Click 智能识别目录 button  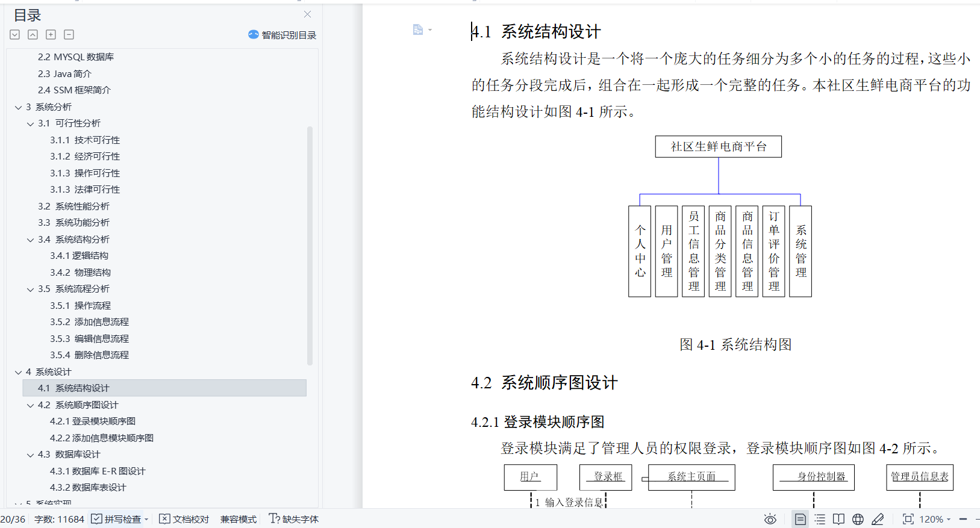point(282,35)
